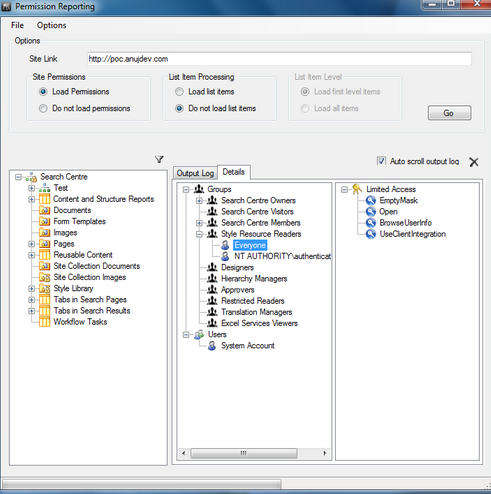Click the Site Collection Images icon
The height and width of the screenshot is (494, 491).
44,277
